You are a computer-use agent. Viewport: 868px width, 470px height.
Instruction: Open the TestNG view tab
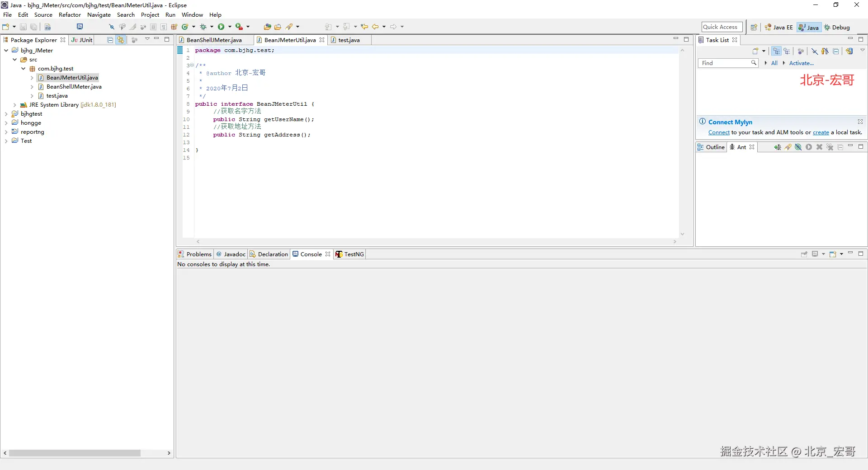click(x=350, y=254)
